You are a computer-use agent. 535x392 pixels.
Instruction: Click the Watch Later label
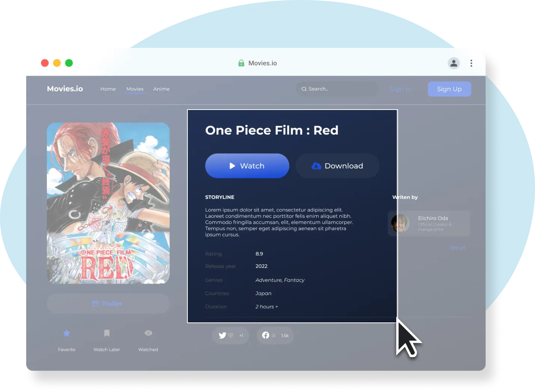coord(107,349)
